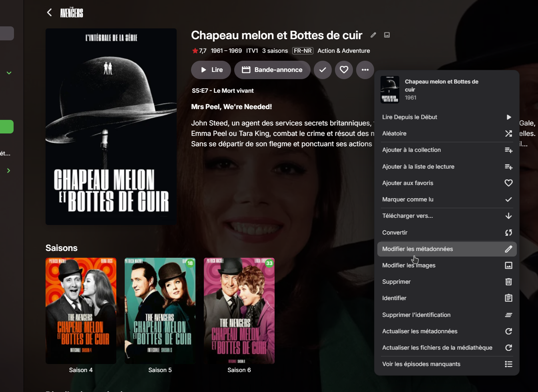This screenshot has height=392, width=538.
Task: Choose Supprimer to delete the show
Action: click(447, 282)
